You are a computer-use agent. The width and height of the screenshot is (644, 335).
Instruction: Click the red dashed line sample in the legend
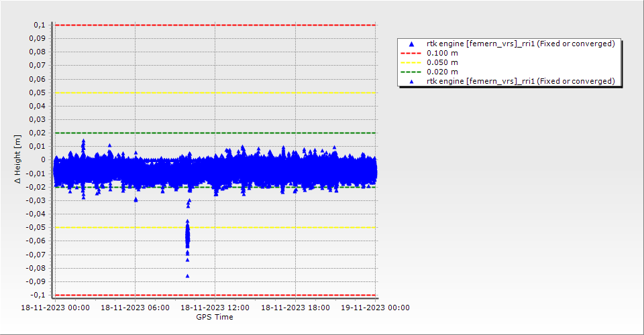coord(412,53)
